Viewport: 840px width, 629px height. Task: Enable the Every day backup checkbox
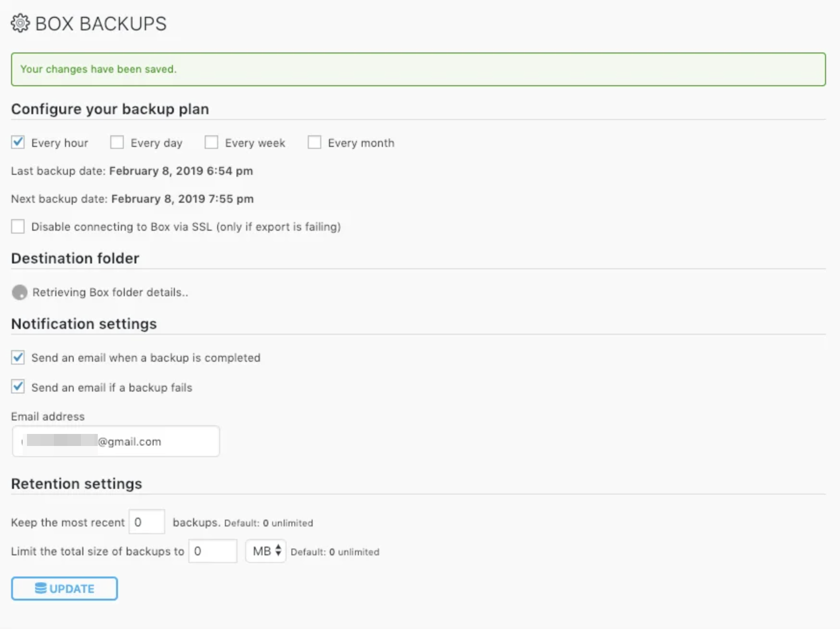[117, 143]
